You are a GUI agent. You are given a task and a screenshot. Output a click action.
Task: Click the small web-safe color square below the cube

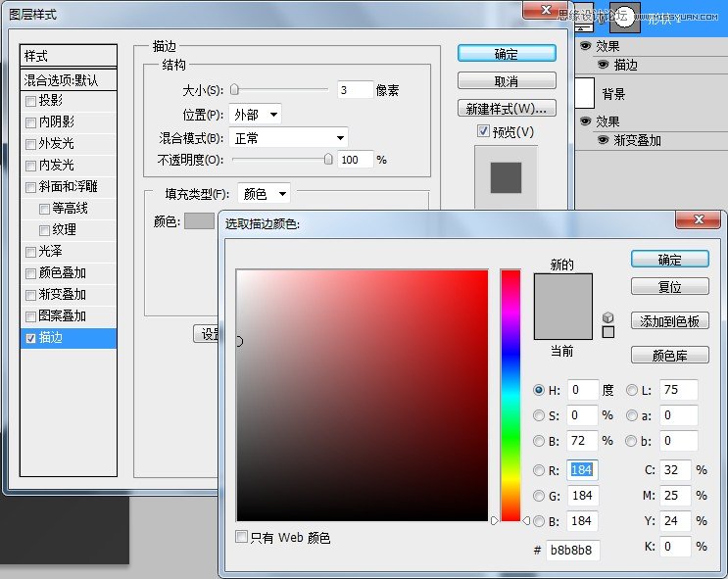(x=607, y=332)
